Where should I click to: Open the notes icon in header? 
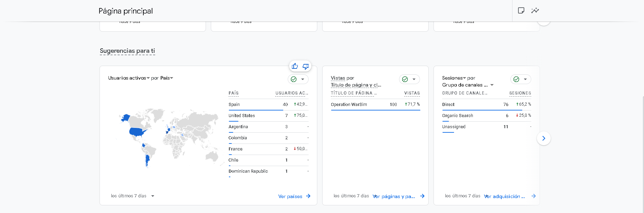pyautogui.click(x=521, y=10)
